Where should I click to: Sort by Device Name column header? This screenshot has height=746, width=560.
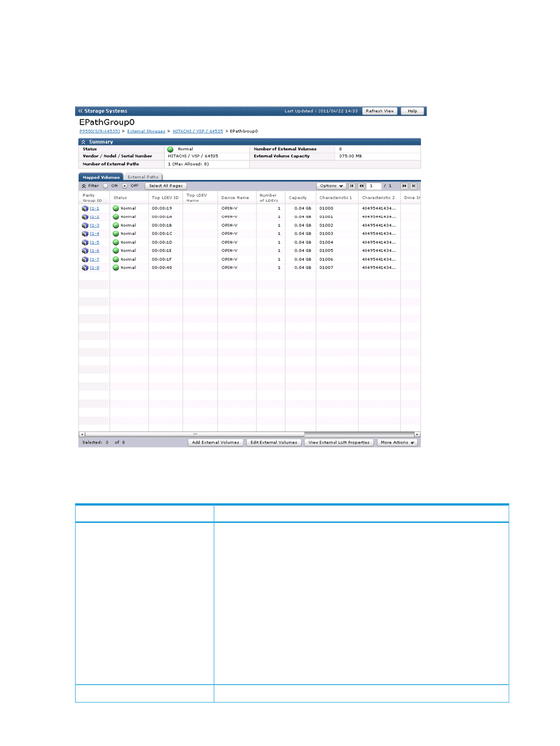click(x=237, y=198)
